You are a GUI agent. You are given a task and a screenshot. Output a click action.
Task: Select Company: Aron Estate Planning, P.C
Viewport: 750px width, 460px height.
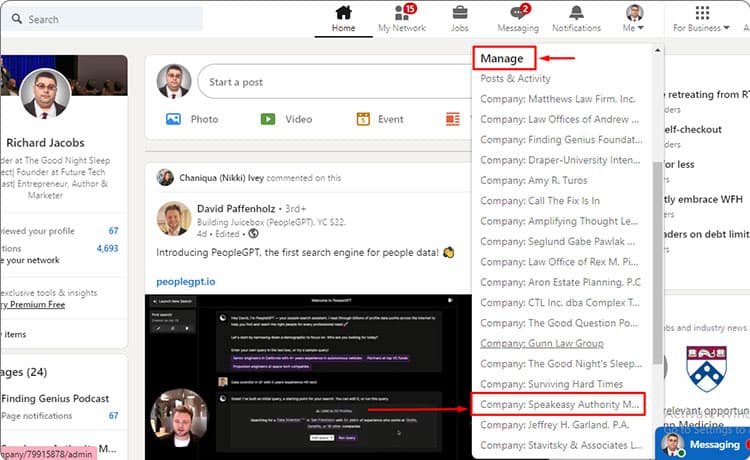pos(560,282)
